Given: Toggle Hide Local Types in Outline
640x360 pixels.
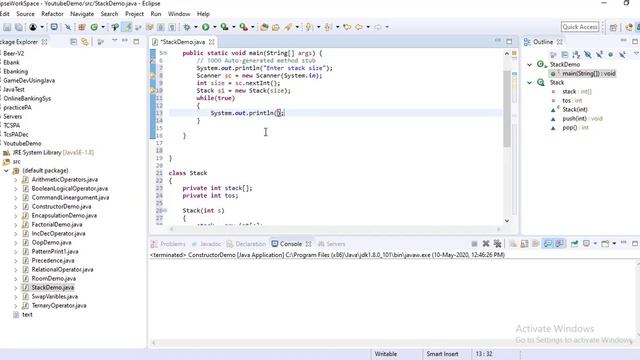Looking at the screenshot, I should coord(622,54).
